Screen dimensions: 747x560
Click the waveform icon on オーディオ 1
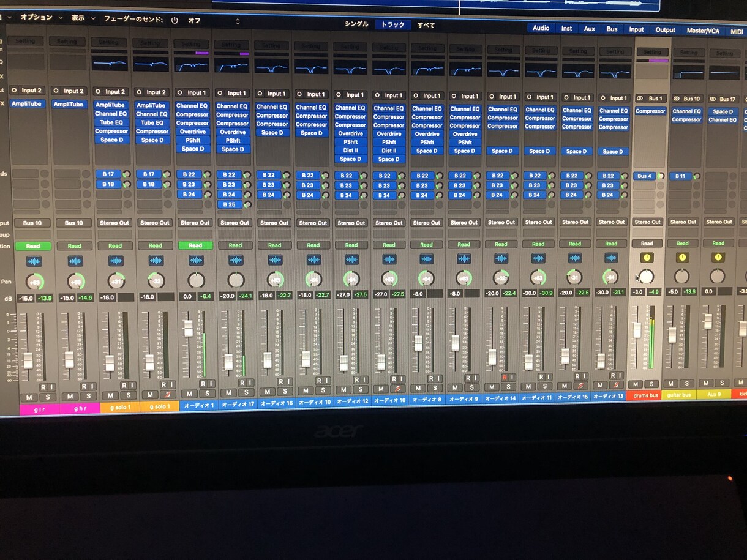point(196,261)
